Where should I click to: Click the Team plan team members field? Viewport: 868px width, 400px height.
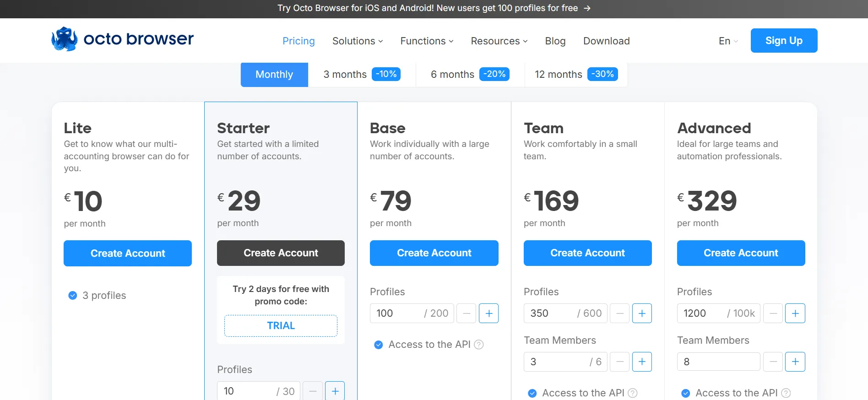point(565,362)
